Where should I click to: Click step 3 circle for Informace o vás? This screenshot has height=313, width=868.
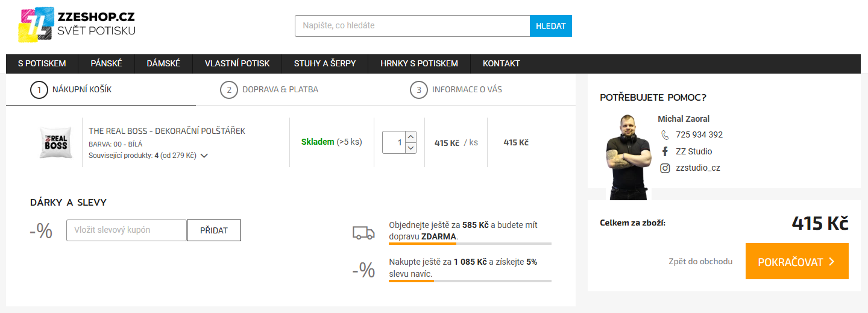(x=418, y=90)
